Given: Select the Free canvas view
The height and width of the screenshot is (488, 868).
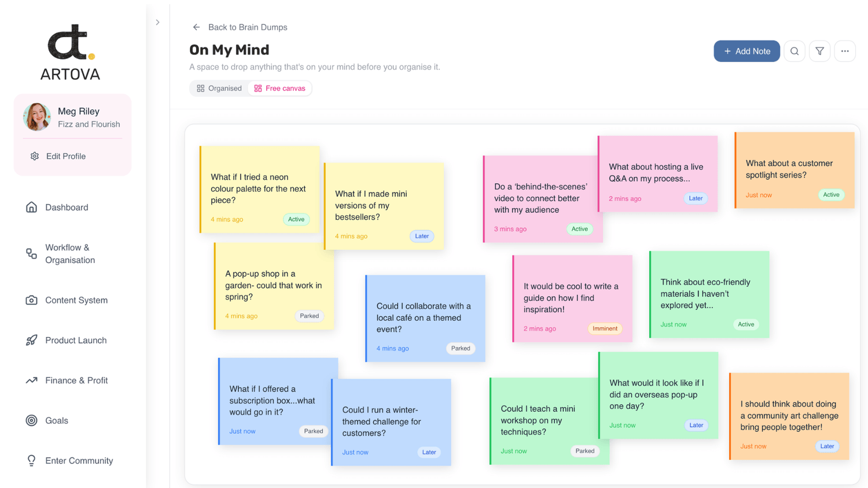Looking at the screenshot, I should pyautogui.click(x=279, y=88).
